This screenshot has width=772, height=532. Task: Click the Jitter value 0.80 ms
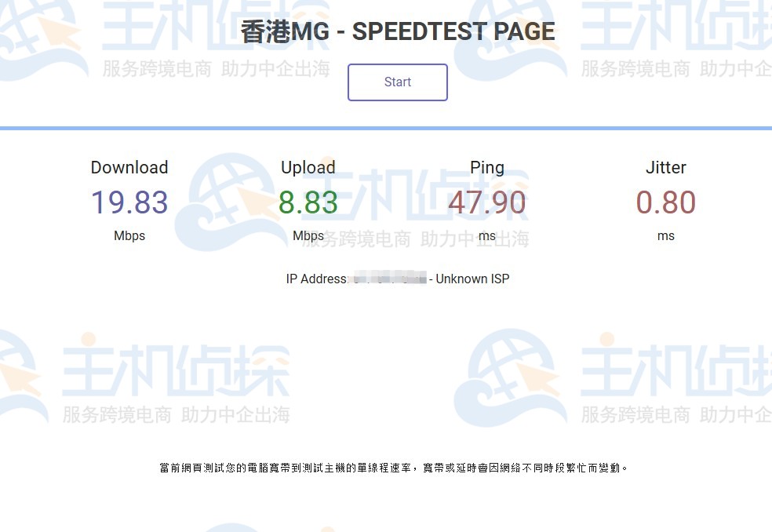665,202
